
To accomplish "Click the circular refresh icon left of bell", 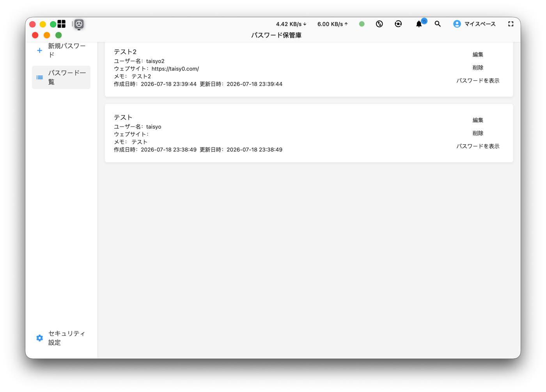I will tap(398, 24).
